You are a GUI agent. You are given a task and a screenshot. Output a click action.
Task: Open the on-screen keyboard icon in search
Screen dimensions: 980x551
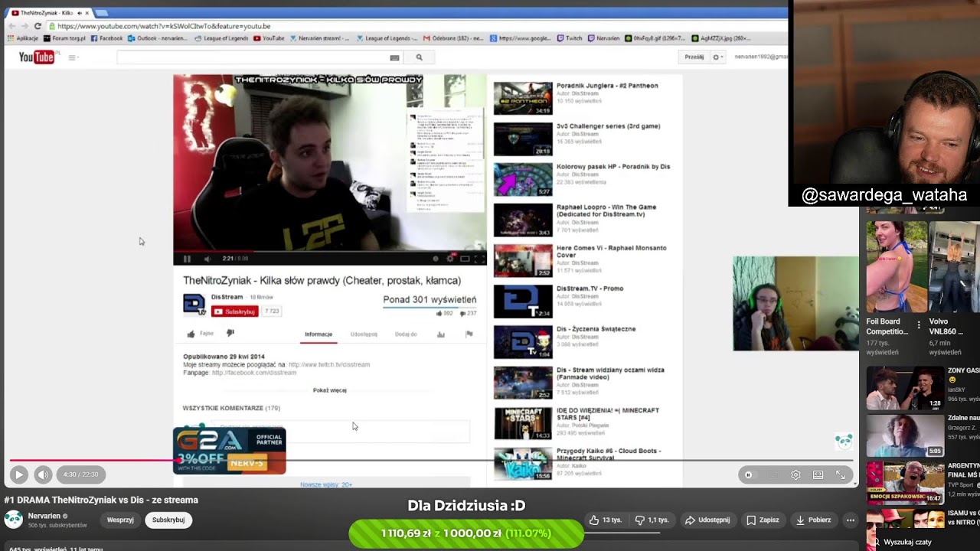[395, 57]
